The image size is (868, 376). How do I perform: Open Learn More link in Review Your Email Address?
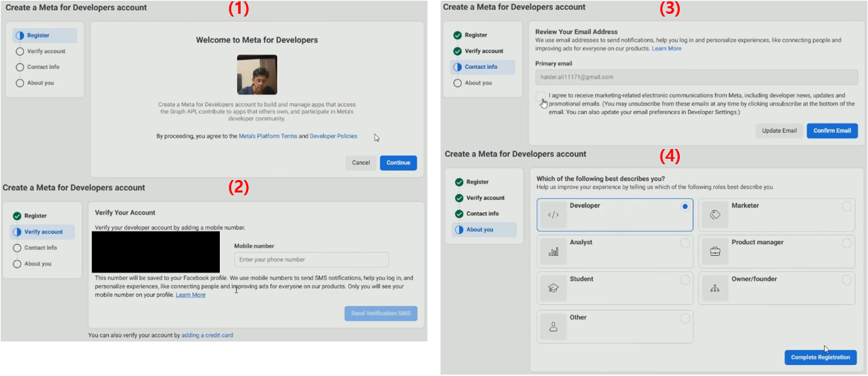tap(667, 48)
